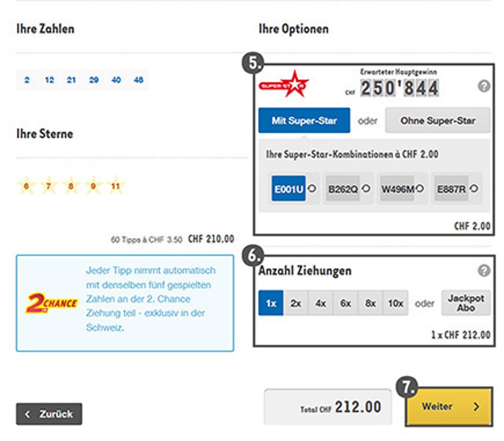The image size is (504, 441).
Task: Select the 1x draws option
Action: [271, 303]
